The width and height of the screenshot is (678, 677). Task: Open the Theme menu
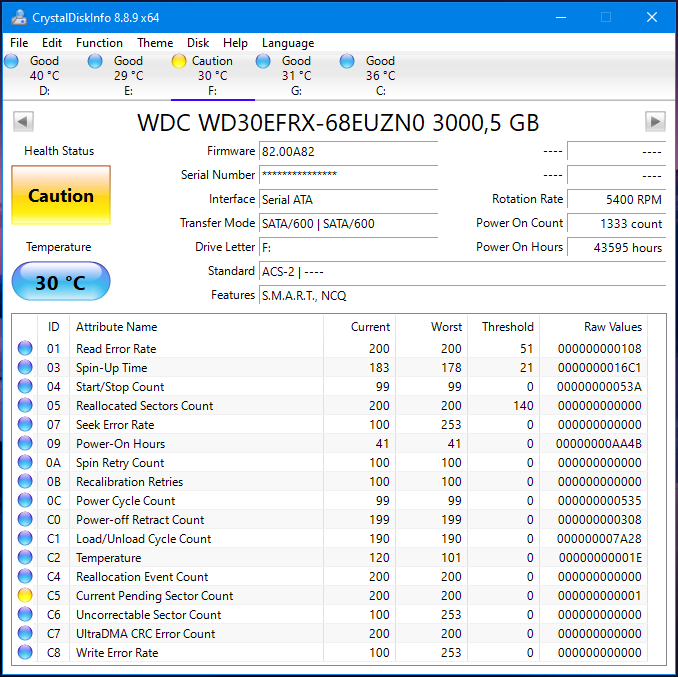click(155, 43)
